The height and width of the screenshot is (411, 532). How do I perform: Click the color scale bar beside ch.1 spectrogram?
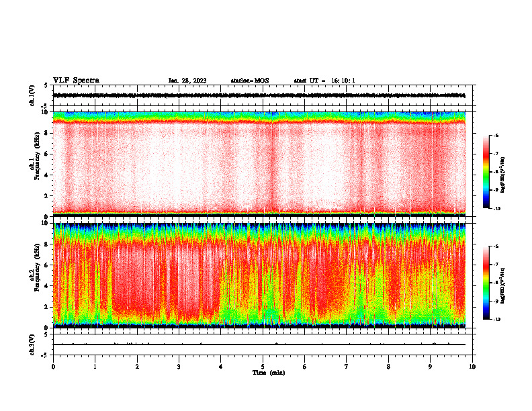(x=486, y=172)
